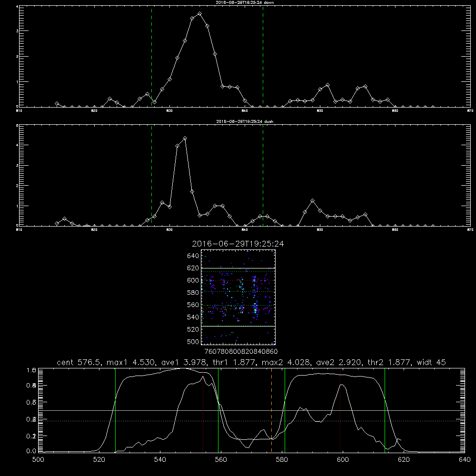Click the green dashed line near 828 in the dawn plot

[x=151, y=56]
